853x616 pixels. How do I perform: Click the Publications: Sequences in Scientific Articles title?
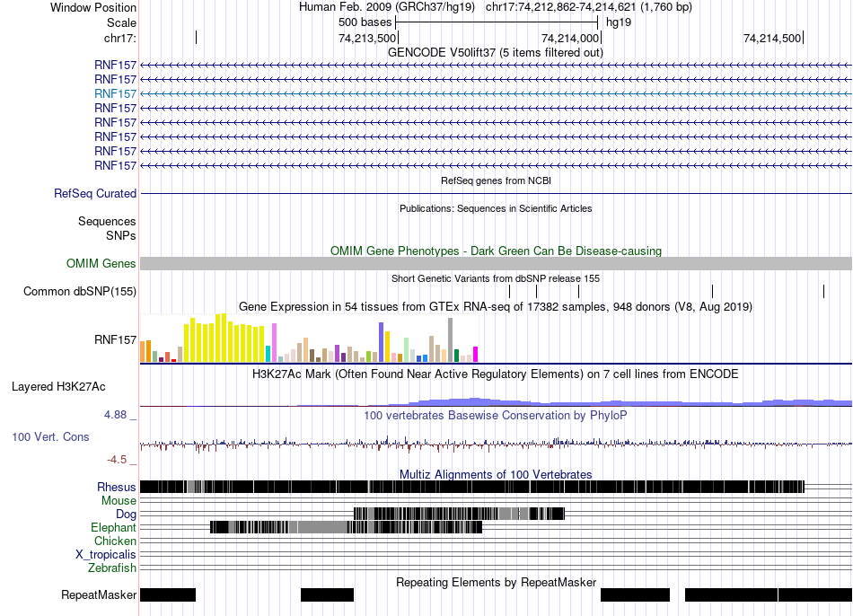(496, 208)
